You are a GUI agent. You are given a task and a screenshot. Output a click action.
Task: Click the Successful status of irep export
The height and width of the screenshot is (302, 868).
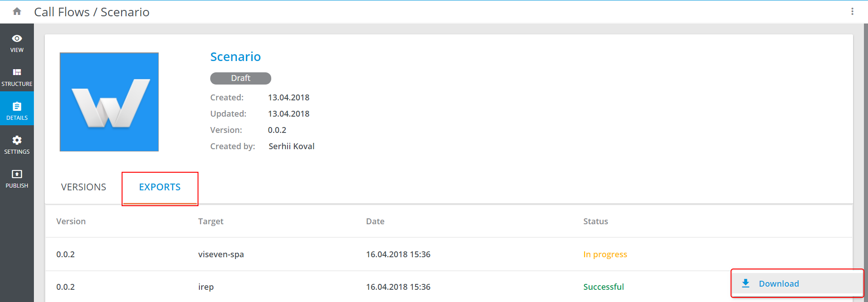tap(604, 287)
